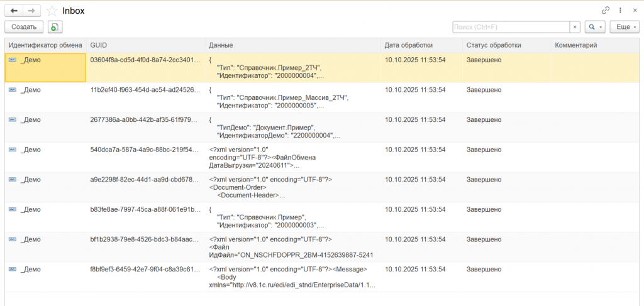Close the Inbox form
The width and height of the screenshot is (644, 306).
point(635,11)
